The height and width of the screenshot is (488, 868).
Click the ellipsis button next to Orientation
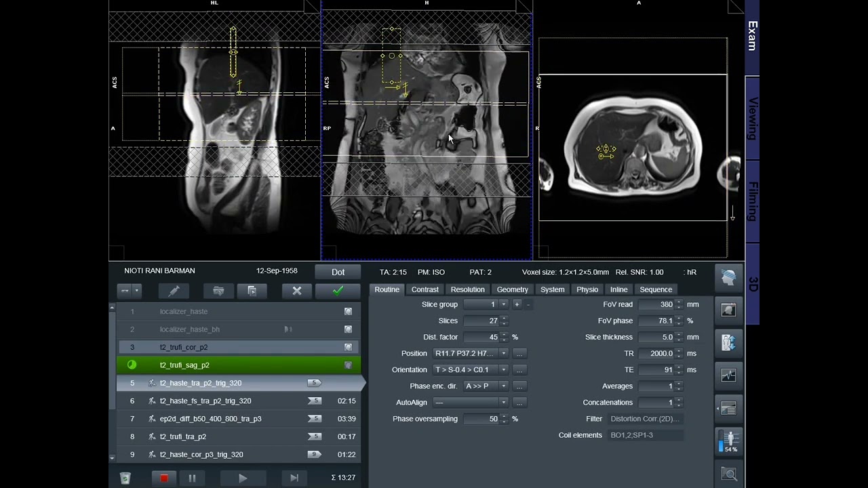519,369
